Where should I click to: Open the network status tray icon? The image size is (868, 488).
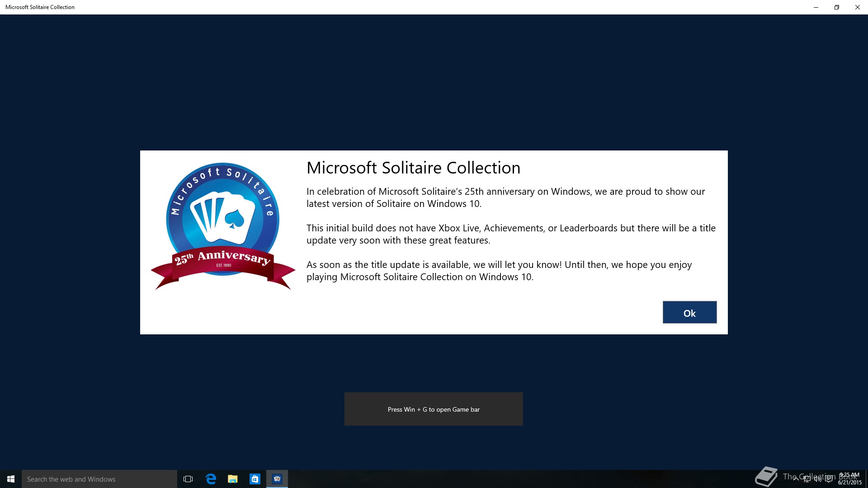(x=807, y=479)
